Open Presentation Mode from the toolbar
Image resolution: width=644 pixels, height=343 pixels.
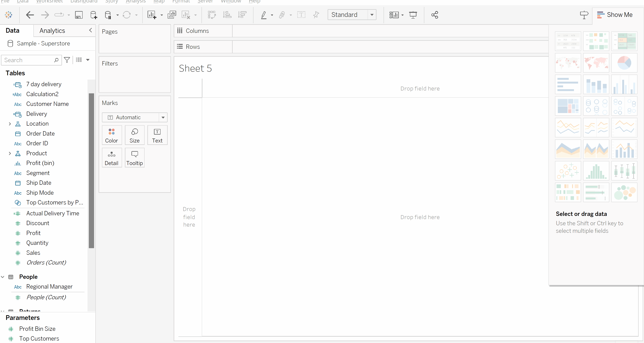(413, 15)
